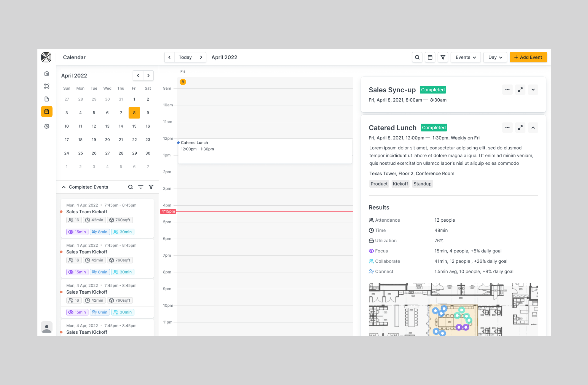Click the Add Event button

528,57
